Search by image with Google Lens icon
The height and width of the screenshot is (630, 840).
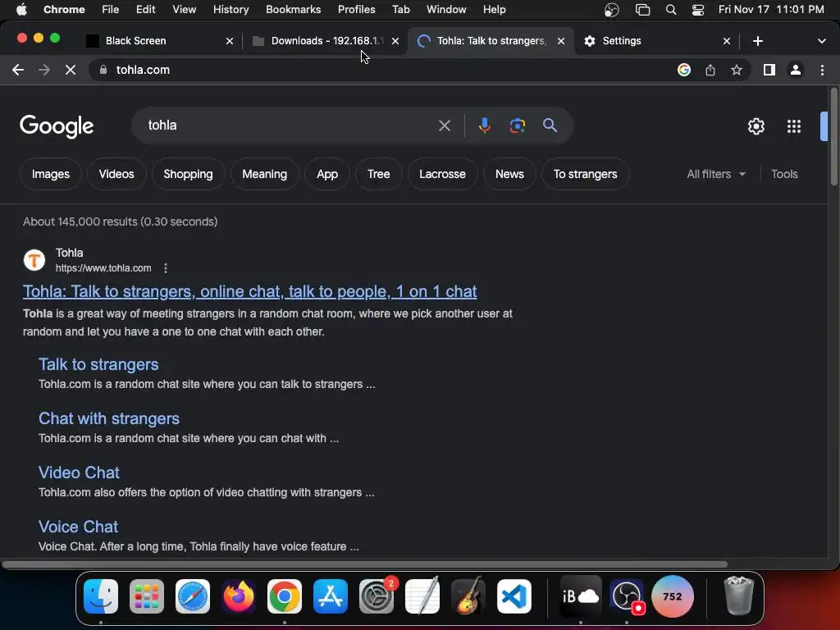(517, 126)
